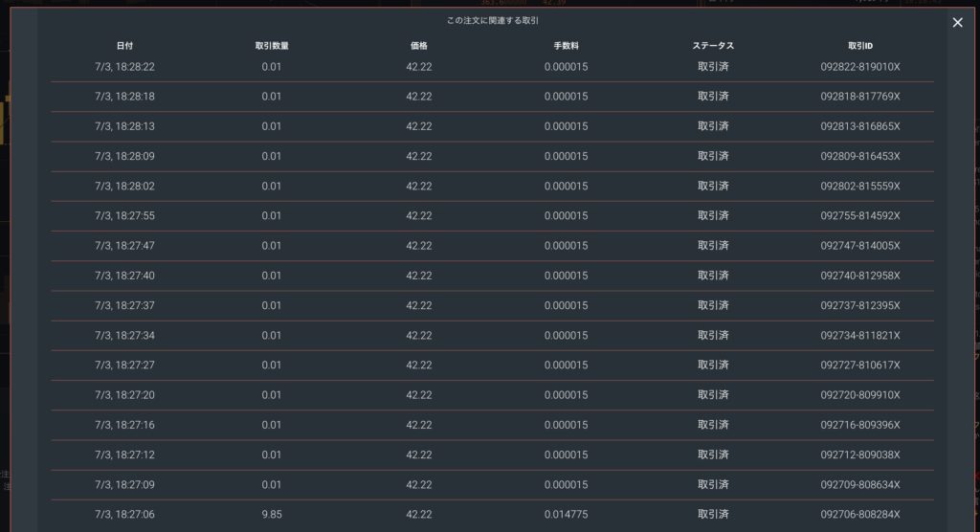Select trade ID 092813-816865X
The height and width of the screenshot is (532, 980).
(x=860, y=126)
